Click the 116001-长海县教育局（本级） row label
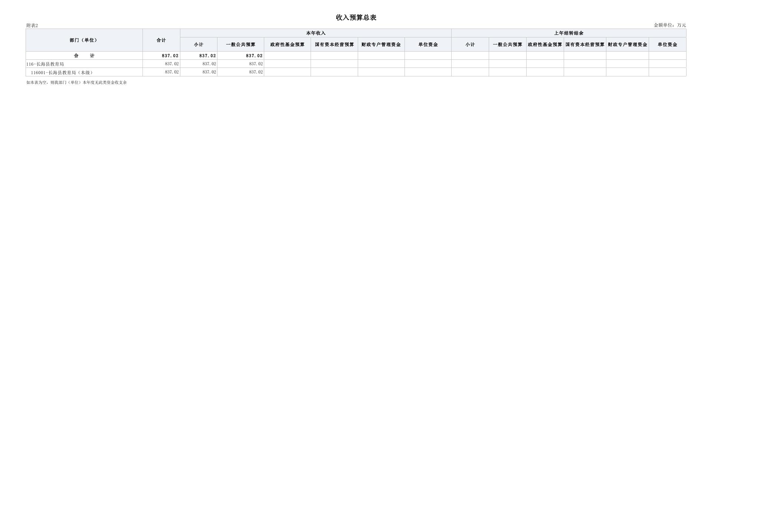 [62, 73]
